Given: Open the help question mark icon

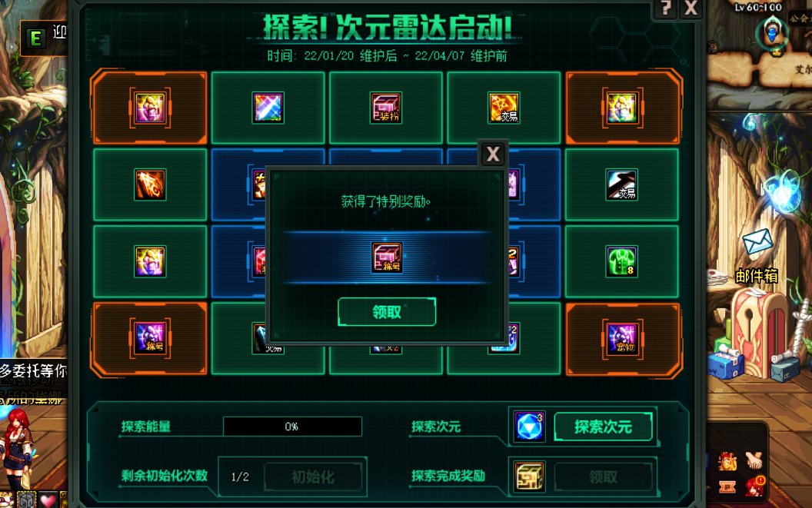Looking at the screenshot, I should (x=666, y=8).
